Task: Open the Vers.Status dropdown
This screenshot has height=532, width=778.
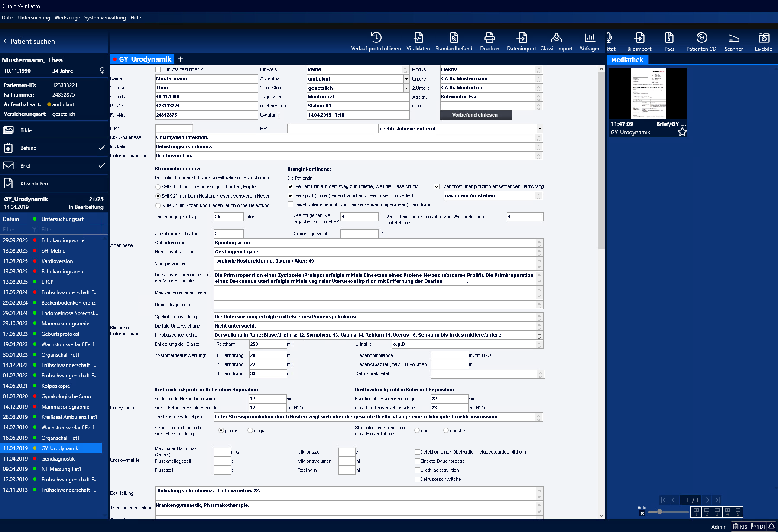Action: pyautogui.click(x=406, y=88)
